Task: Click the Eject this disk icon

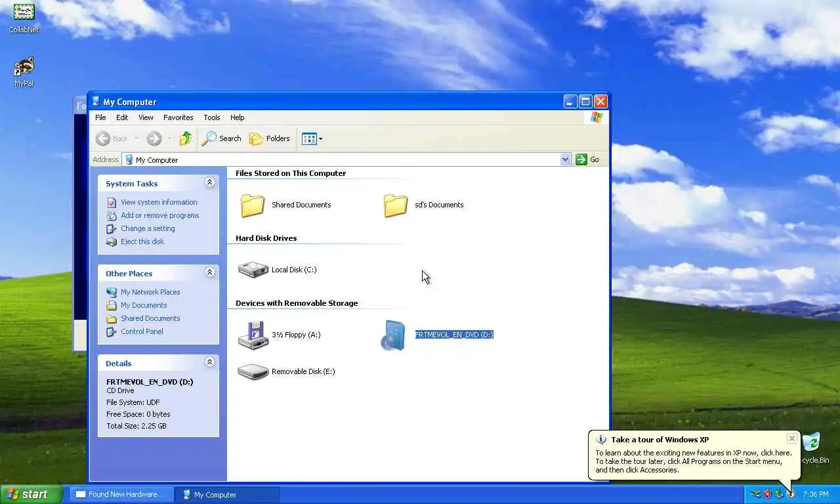Action: tap(112, 241)
